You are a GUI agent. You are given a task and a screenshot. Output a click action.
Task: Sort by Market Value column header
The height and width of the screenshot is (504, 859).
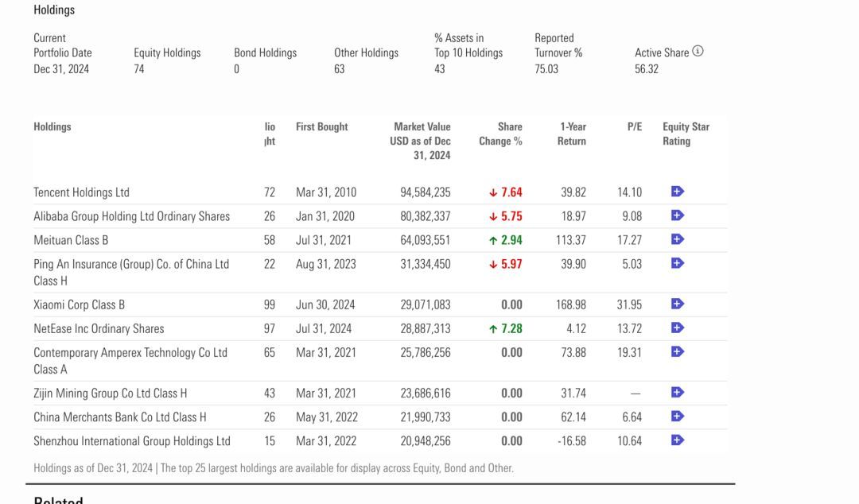pyautogui.click(x=422, y=141)
